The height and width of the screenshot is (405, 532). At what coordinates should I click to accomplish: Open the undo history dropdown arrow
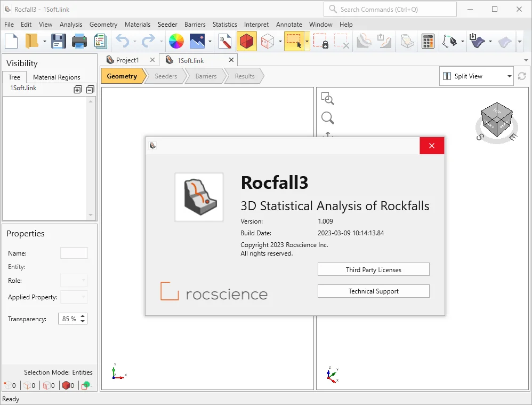click(x=135, y=42)
